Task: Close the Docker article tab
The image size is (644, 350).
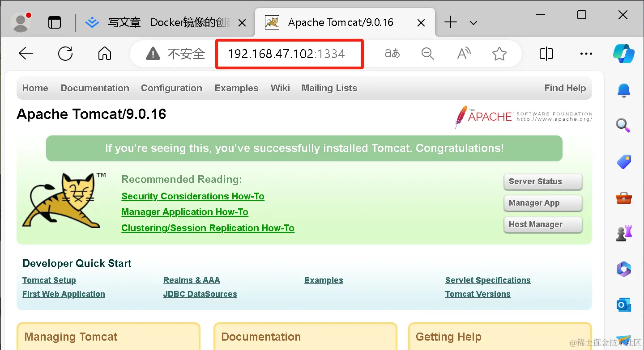Action: click(242, 23)
